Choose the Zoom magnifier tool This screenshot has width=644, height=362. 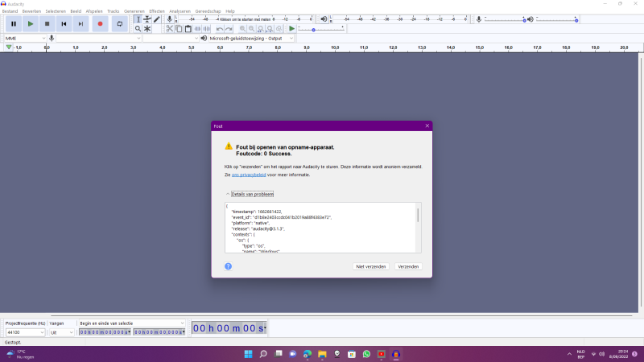(x=138, y=29)
